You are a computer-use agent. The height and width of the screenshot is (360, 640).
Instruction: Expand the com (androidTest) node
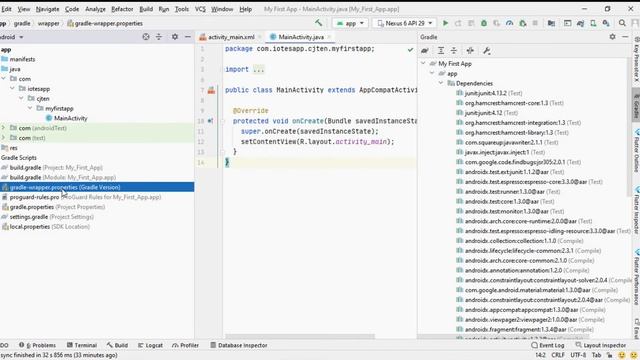click(4, 128)
